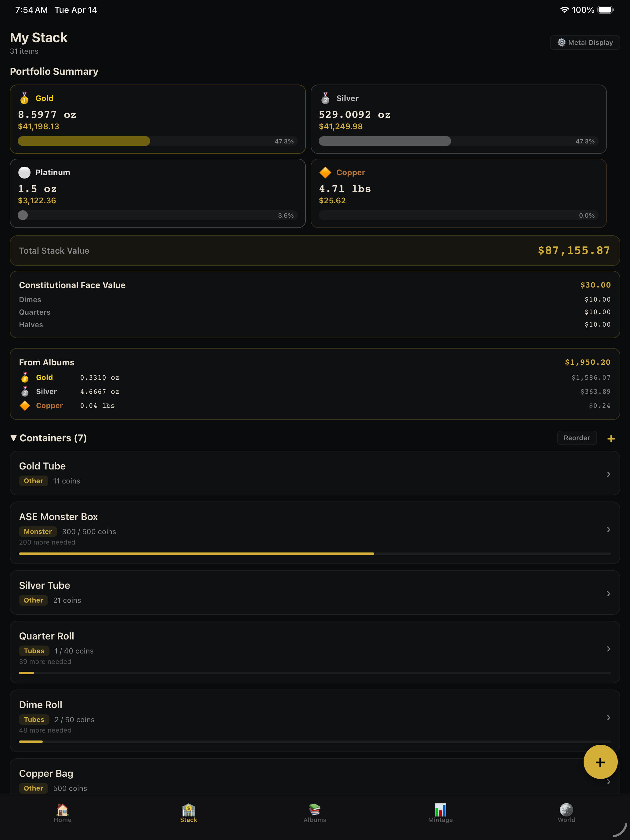Tap the Silver medal icon in From Albums
Image resolution: width=630 pixels, height=840 pixels.
(25, 392)
